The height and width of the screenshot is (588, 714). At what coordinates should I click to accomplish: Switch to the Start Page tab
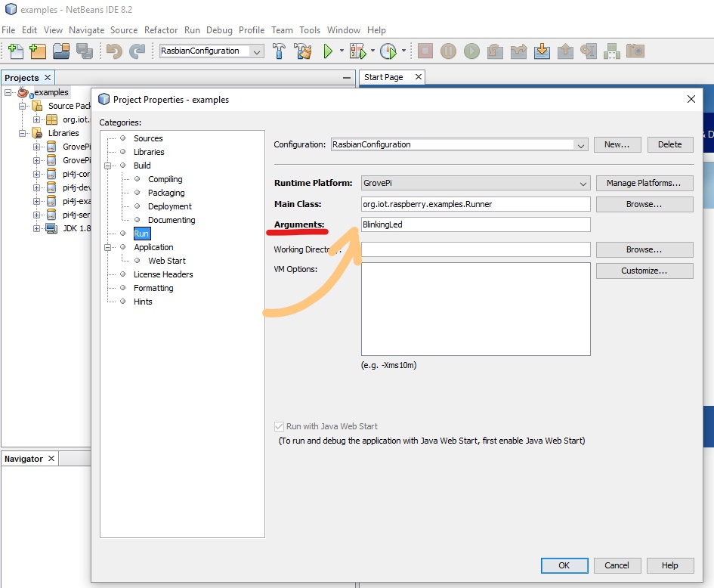pos(383,77)
